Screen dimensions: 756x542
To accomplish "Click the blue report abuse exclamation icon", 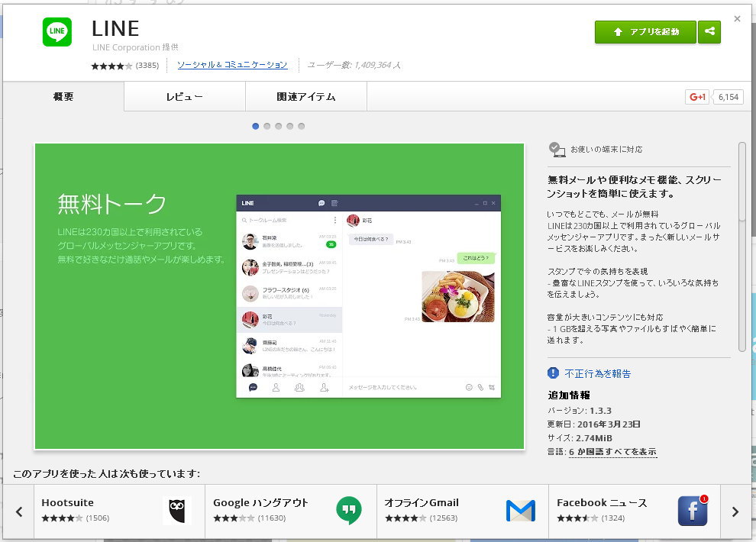I will 553,373.
